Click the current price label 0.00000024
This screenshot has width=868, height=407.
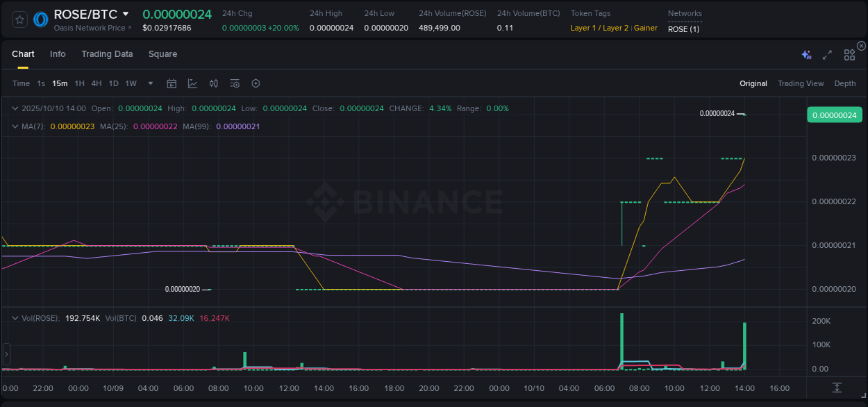pyautogui.click(x=834, y=115)
